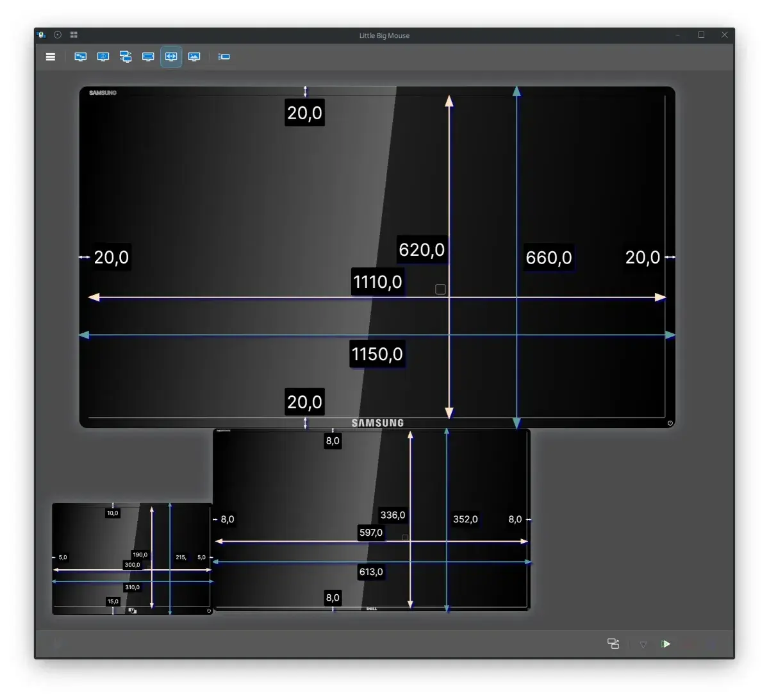Select the Dell width value 597,0
This screenshot has height=700, width=769.
pos(371,533)
